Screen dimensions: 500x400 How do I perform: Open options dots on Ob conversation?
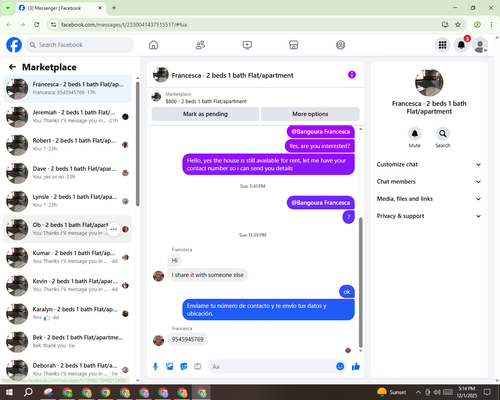[x=114, y=229]
